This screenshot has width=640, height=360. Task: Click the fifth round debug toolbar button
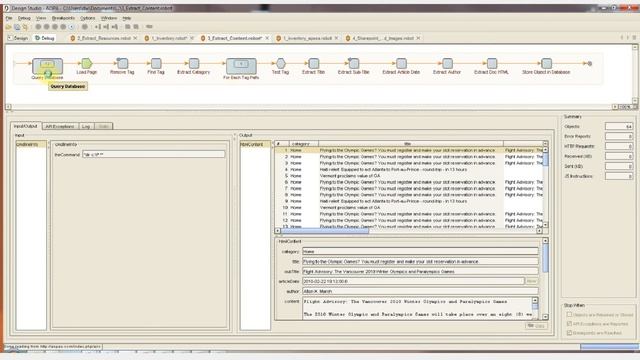71,27
